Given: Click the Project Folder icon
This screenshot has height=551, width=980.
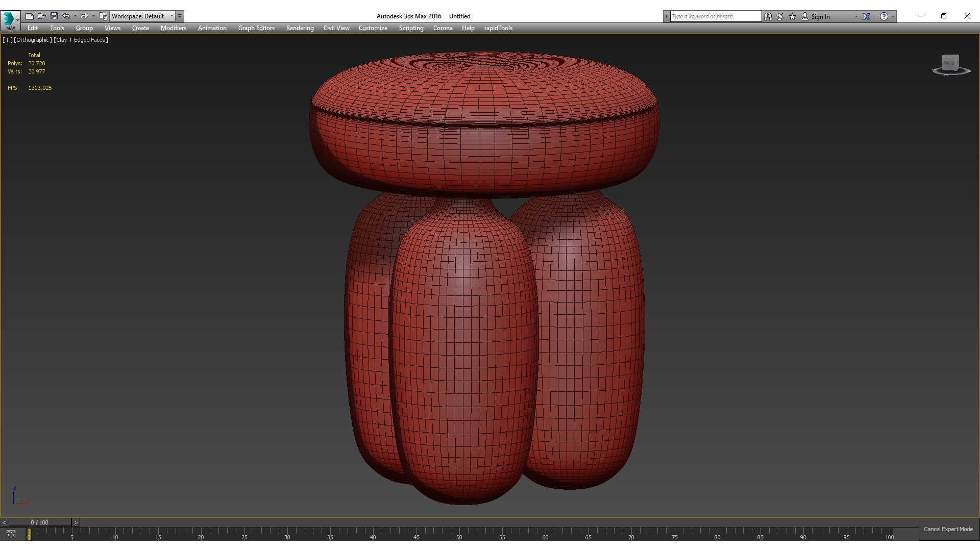Looking at the screenshot, I should tap(103, 16).
